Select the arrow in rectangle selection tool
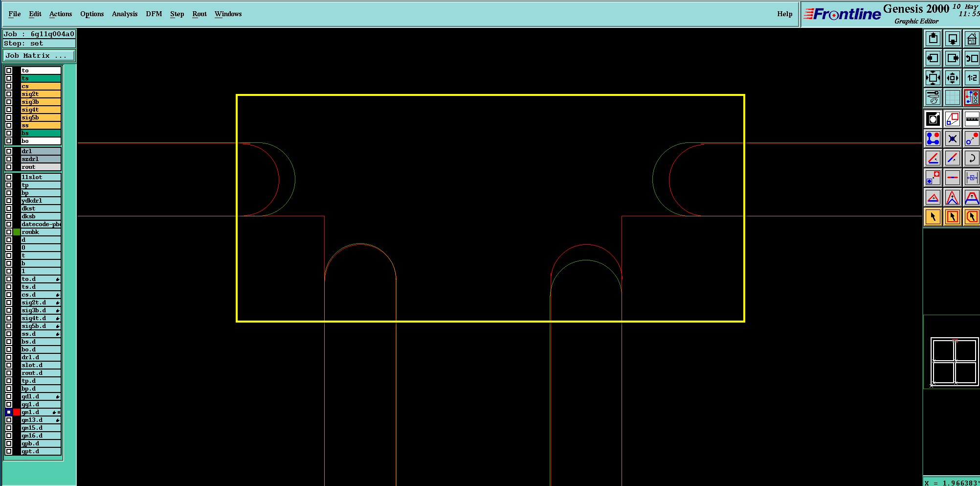The width and height of the screenshot is (980, 486). 952,217
